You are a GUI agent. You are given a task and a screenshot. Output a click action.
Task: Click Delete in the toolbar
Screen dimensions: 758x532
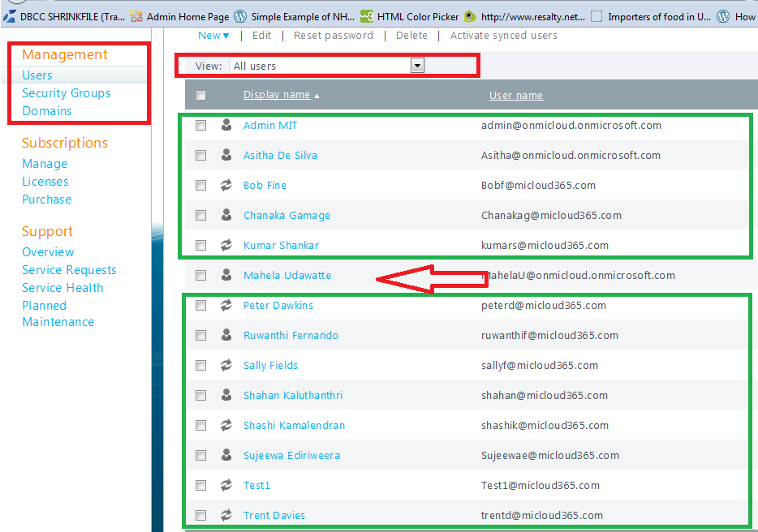[x=411, y=35]
